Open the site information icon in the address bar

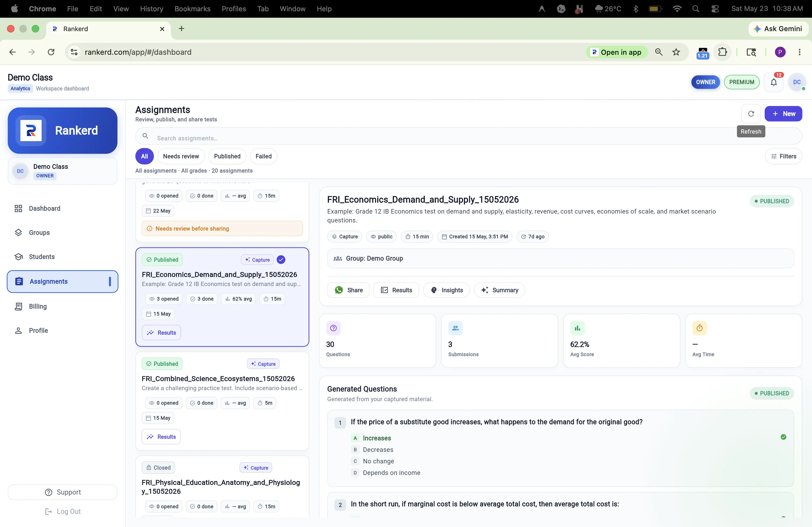click(74, 52)
